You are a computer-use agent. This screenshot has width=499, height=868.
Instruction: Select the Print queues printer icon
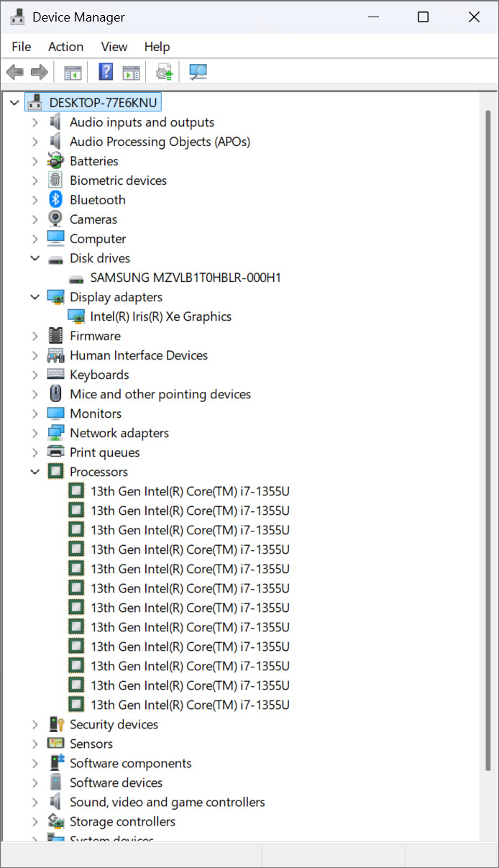(x=56, y=452)
